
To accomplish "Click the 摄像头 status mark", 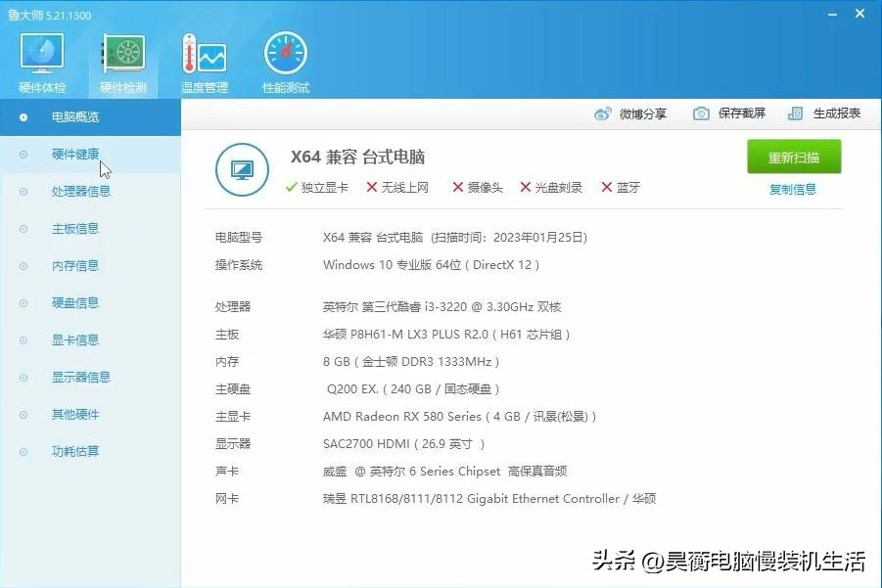I will click(477, 187).
